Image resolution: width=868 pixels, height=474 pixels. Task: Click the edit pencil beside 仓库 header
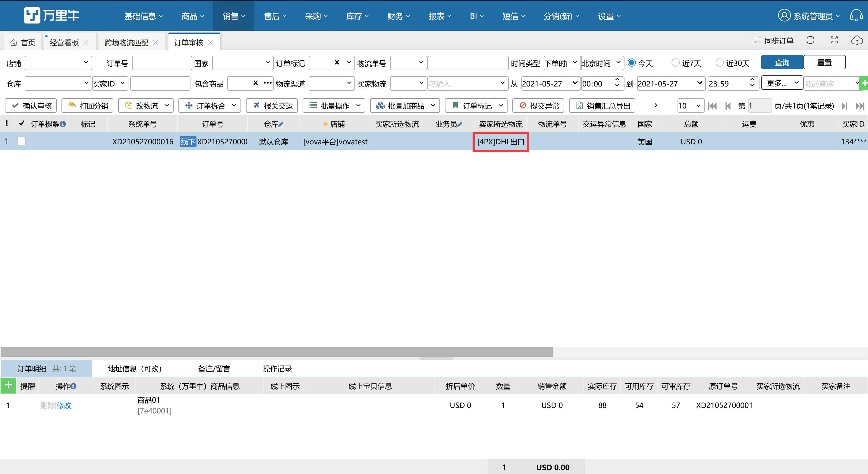pos(281,125)
